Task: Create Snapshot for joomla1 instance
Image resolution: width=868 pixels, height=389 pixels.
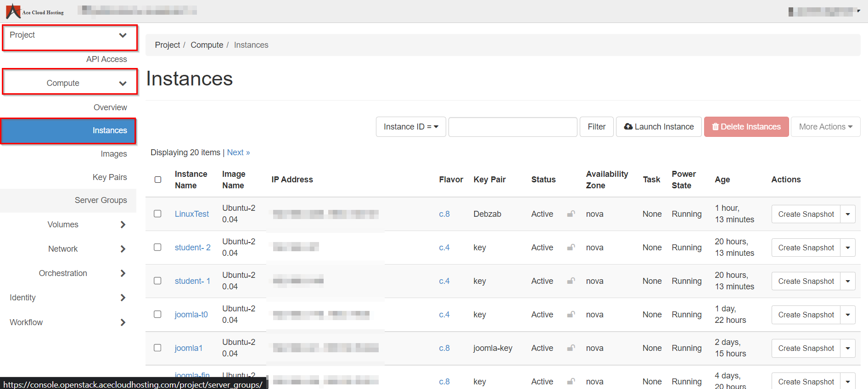Action: point(806,348)
